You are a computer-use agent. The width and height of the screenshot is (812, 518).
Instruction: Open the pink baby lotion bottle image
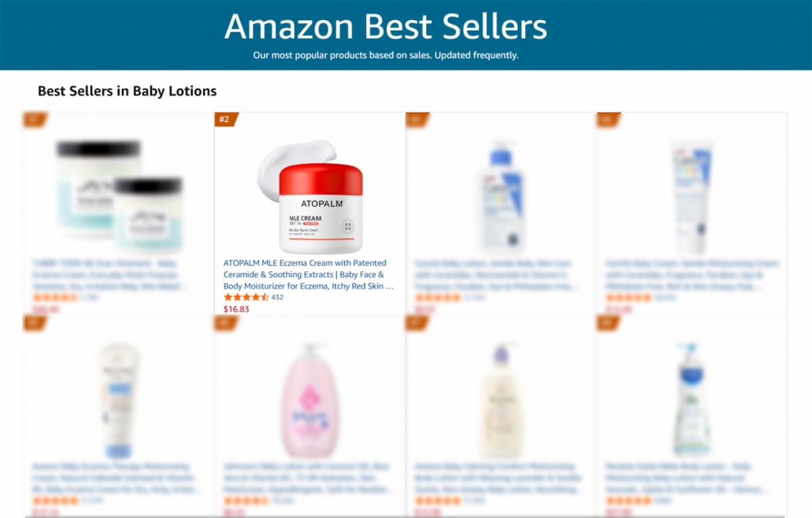coord(310,400)
